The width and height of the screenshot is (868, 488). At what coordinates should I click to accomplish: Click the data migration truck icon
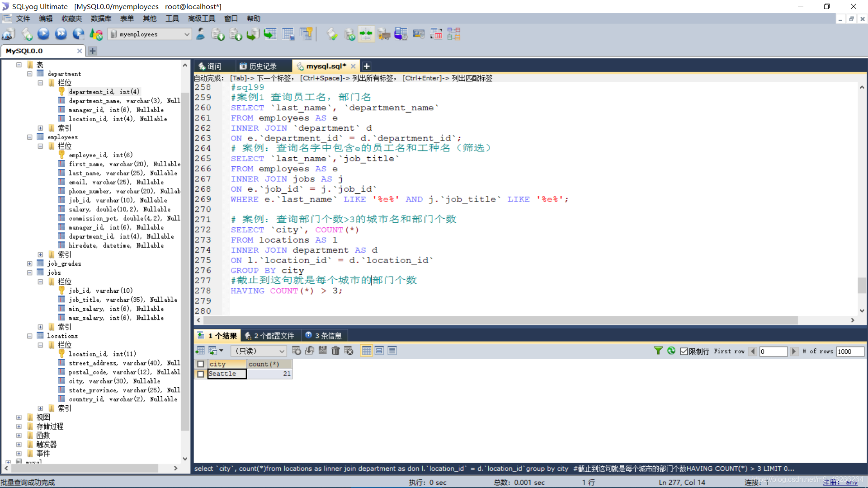click(384, 34)
